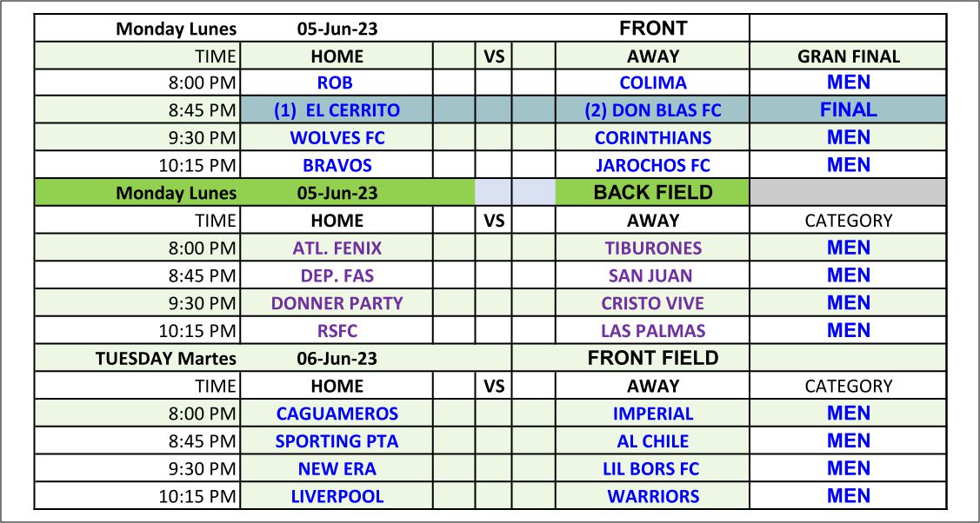Select the (1) EL CERRITO cell
The image size is (980, 523).
[337, 109]
